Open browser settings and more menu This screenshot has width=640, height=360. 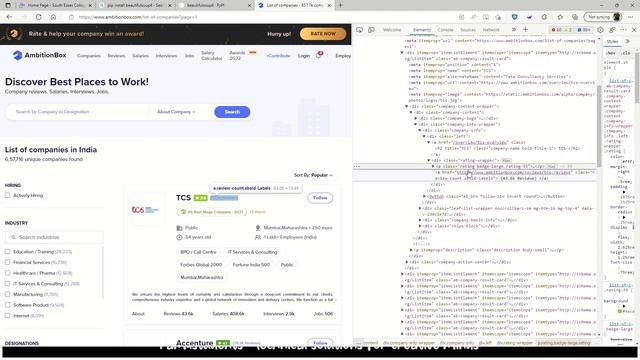[631, 17]
